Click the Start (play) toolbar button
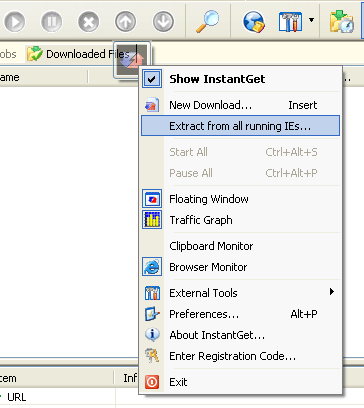 (x=15, y=22)
